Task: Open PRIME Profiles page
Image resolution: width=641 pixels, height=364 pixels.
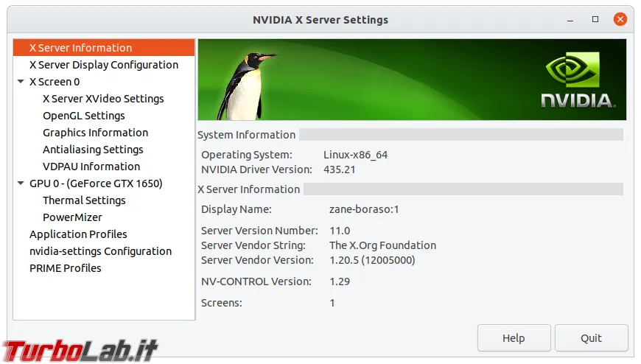Action: tap(65, 268)
